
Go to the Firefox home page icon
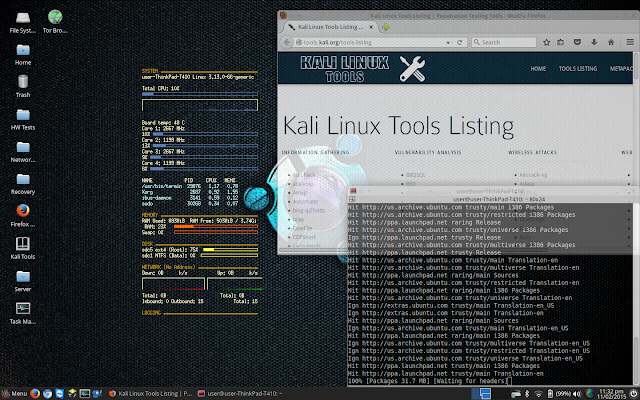click(x=611, y=42)
